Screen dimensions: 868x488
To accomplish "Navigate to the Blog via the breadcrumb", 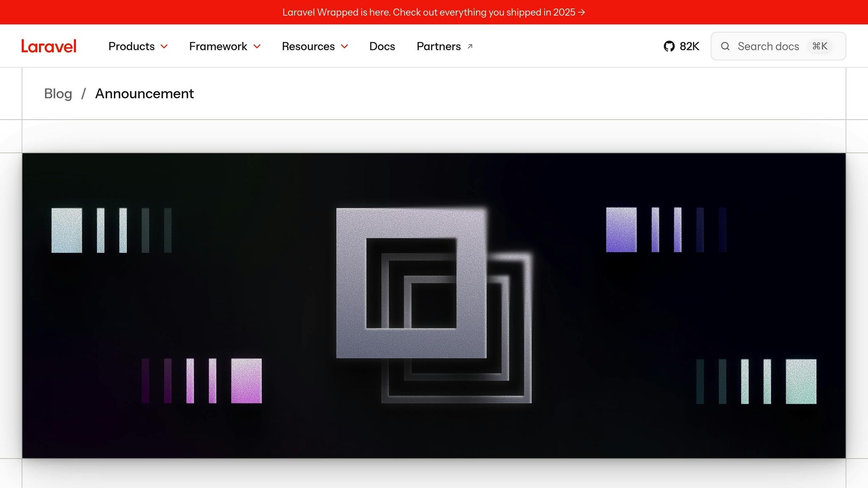I will click(x=58, y=94).
